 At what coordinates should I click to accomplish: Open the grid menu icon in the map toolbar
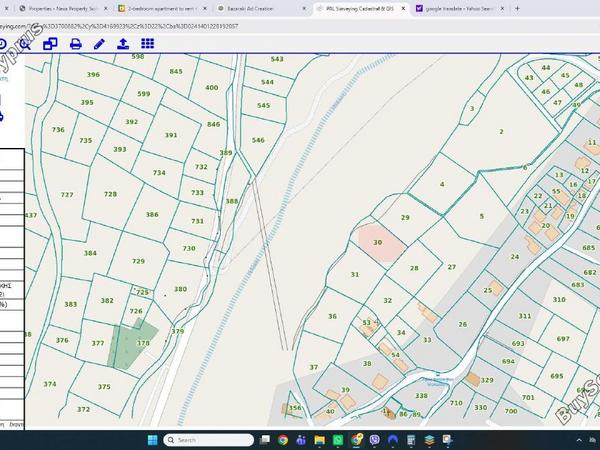point(148,44)
